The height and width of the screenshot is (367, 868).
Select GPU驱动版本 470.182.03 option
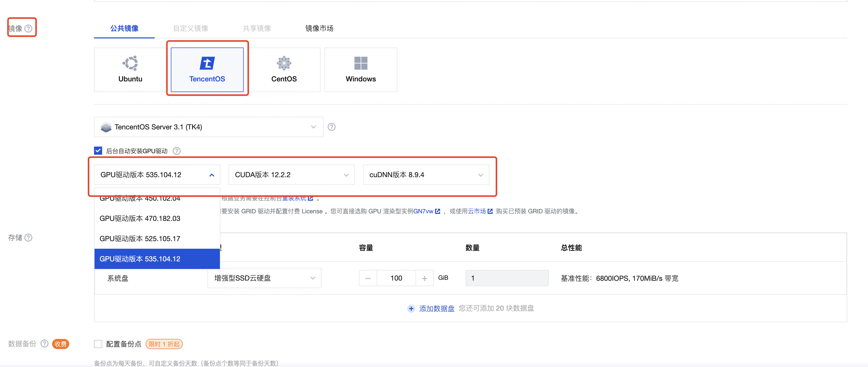tap(140, 218)
